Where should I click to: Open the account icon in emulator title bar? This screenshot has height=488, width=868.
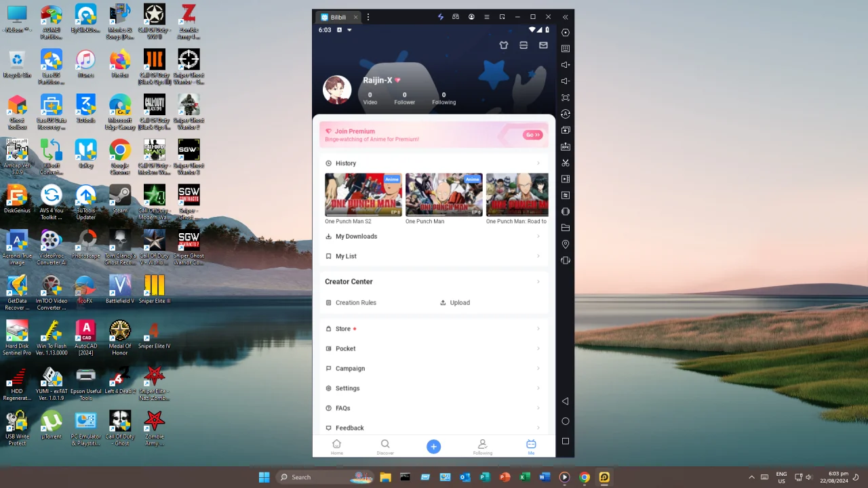pos(471,17)
